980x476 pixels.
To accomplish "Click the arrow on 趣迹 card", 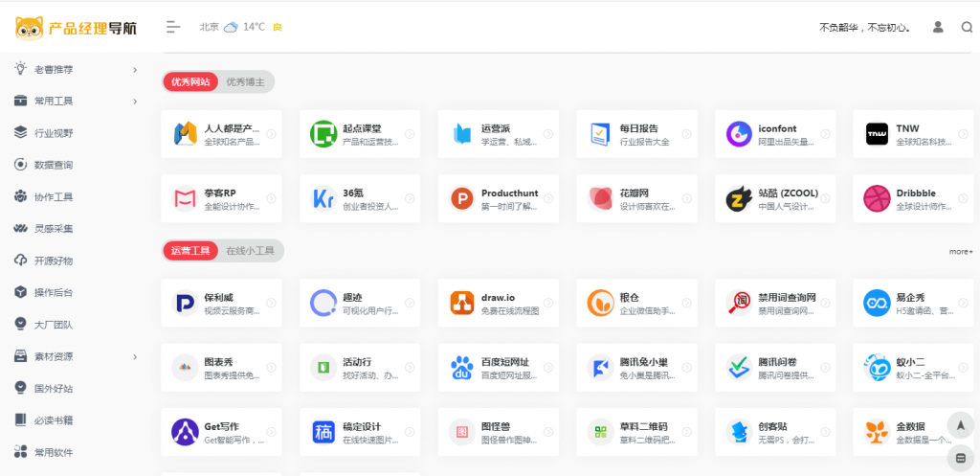I will click(410, 303).
